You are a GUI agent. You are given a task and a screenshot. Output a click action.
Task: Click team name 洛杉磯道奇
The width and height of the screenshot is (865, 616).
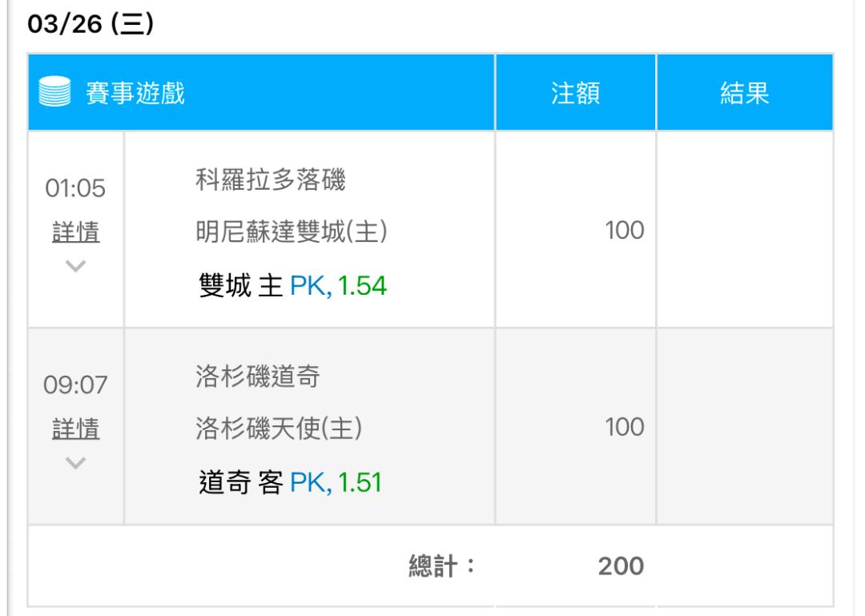258,377
